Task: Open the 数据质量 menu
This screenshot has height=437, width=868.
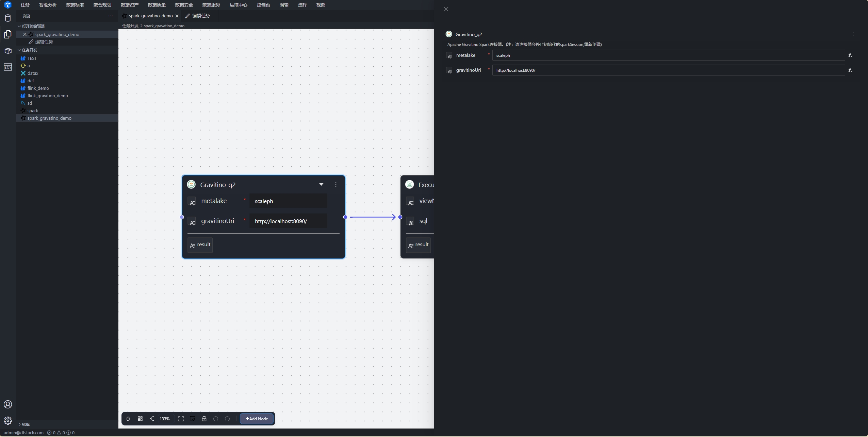Action: tap(157, 5)
